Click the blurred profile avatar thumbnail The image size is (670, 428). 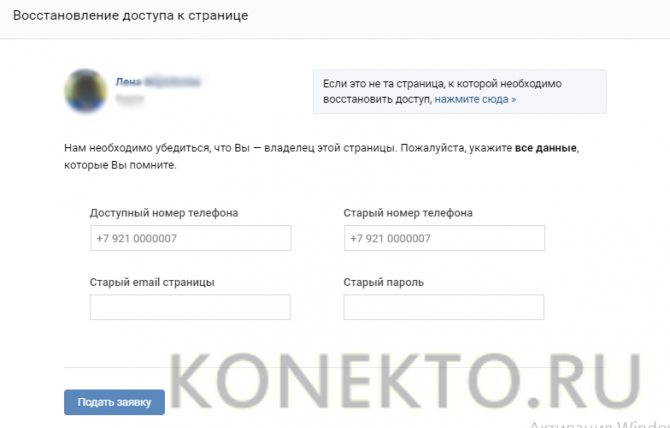(x=85, y=91)
